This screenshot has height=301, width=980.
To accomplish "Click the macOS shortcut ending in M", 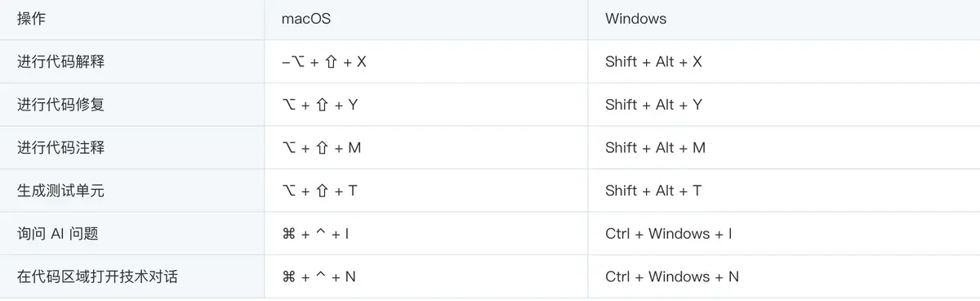I will (321, 148).
